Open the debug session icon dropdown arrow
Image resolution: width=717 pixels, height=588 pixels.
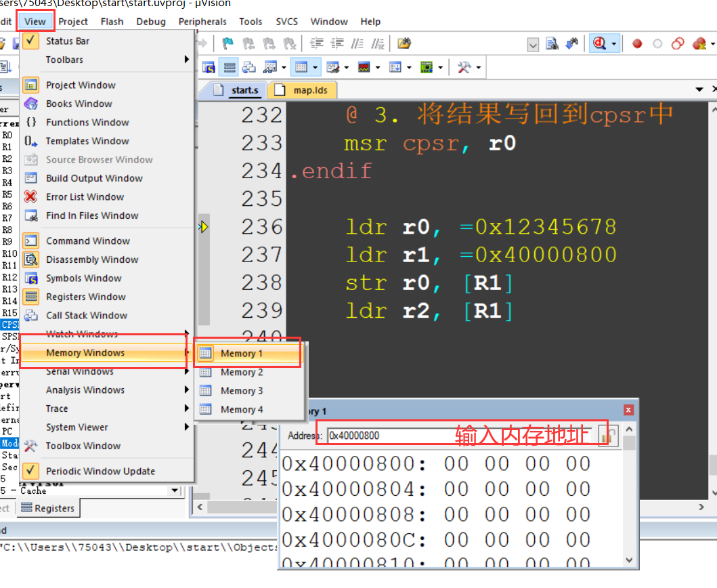pos(614,44)
